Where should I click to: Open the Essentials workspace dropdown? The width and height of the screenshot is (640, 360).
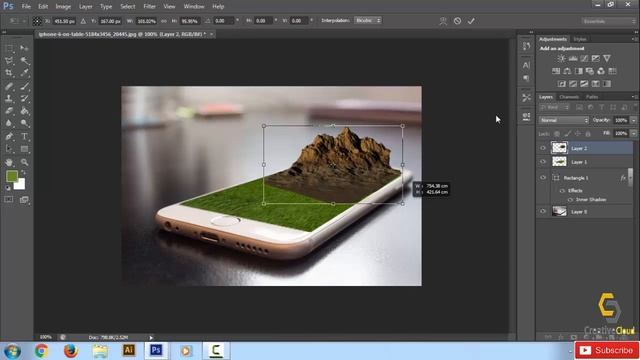pyautogui.click(x=609, y=21)
